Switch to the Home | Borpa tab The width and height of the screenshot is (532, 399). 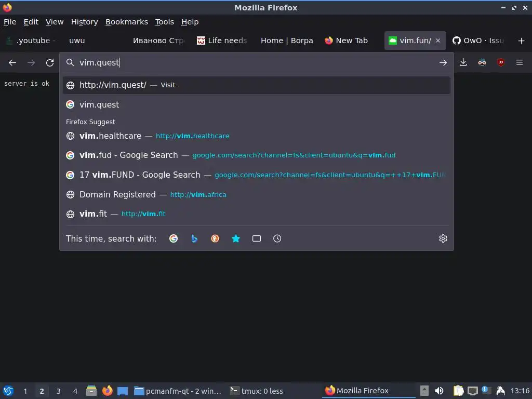coord(287,41)
